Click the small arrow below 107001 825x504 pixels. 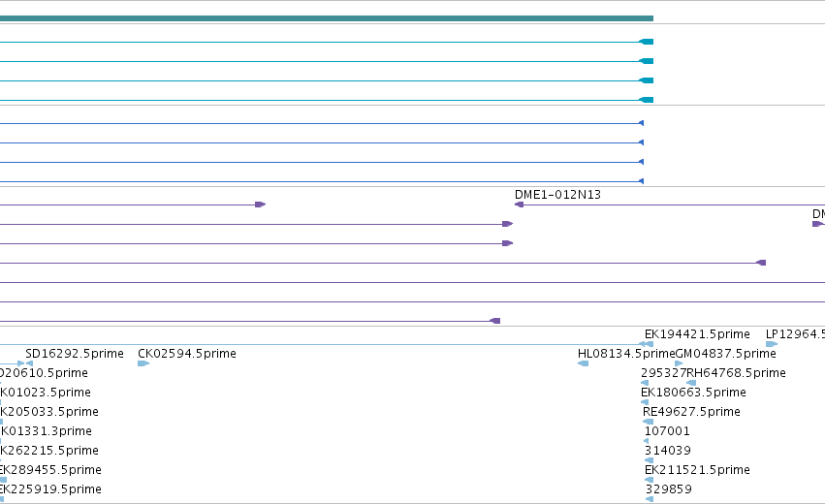(646, 441)
